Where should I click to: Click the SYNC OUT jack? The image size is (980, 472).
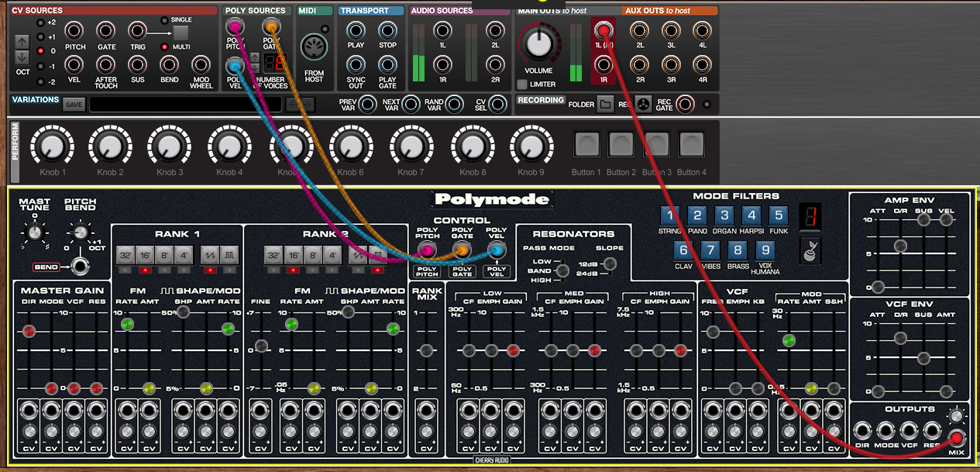pos(356,65)
